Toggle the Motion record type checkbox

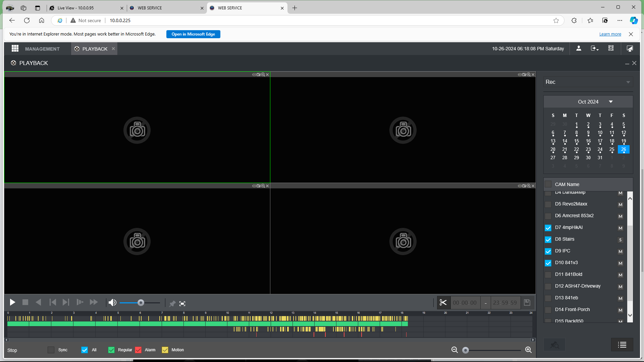coord(165,350)
